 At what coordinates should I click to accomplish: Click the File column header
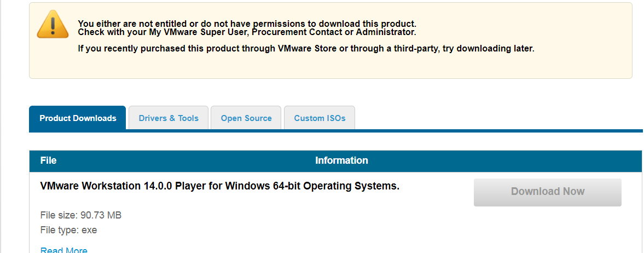(x=48, y=160)
